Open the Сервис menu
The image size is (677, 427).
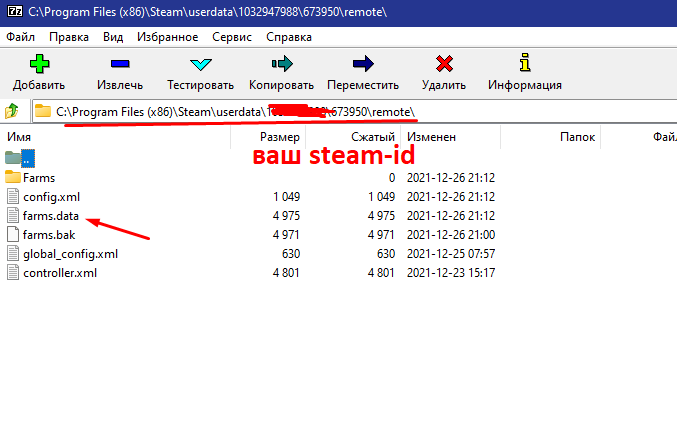232,37
